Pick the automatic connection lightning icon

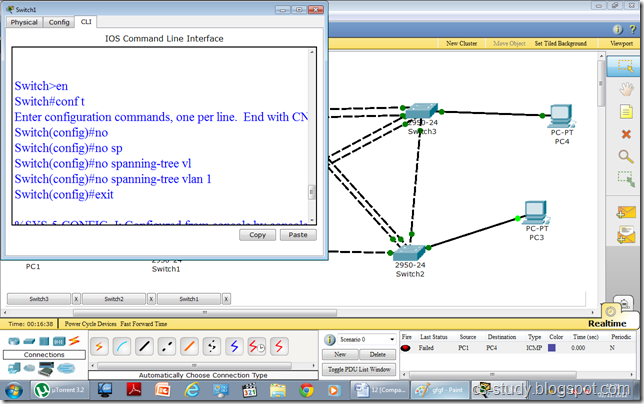[x=99, y=346]
